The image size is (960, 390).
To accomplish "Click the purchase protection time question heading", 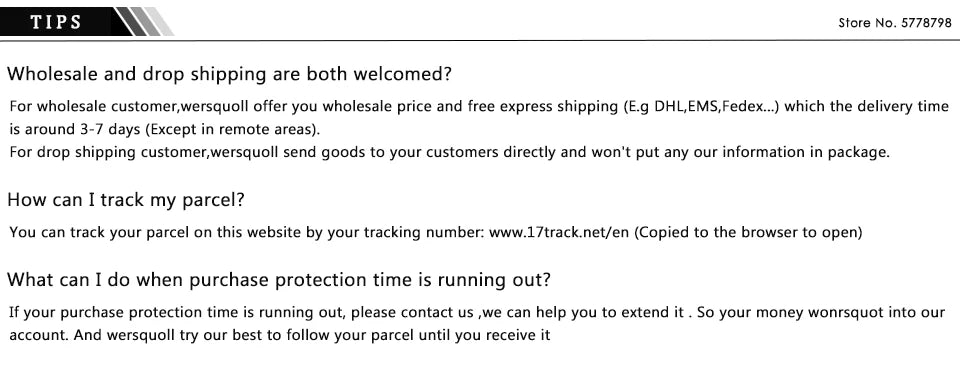I will coord(279,280).
